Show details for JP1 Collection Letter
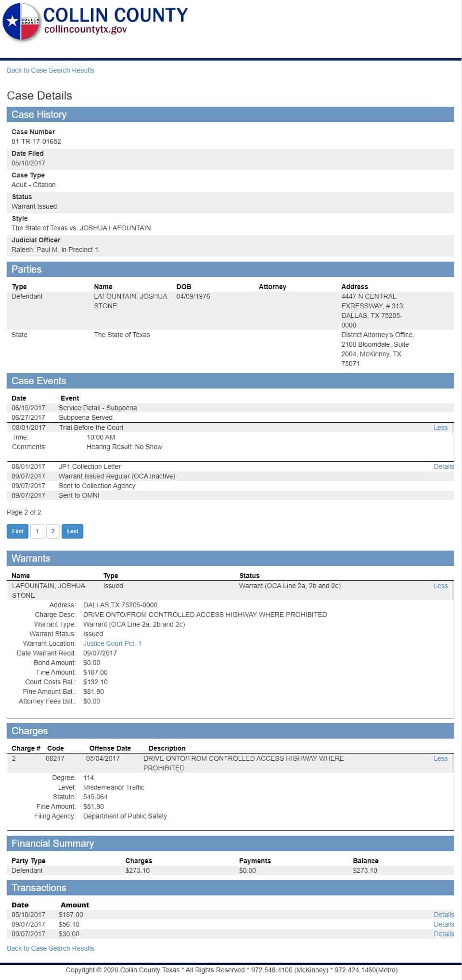 tap(443, 466)
